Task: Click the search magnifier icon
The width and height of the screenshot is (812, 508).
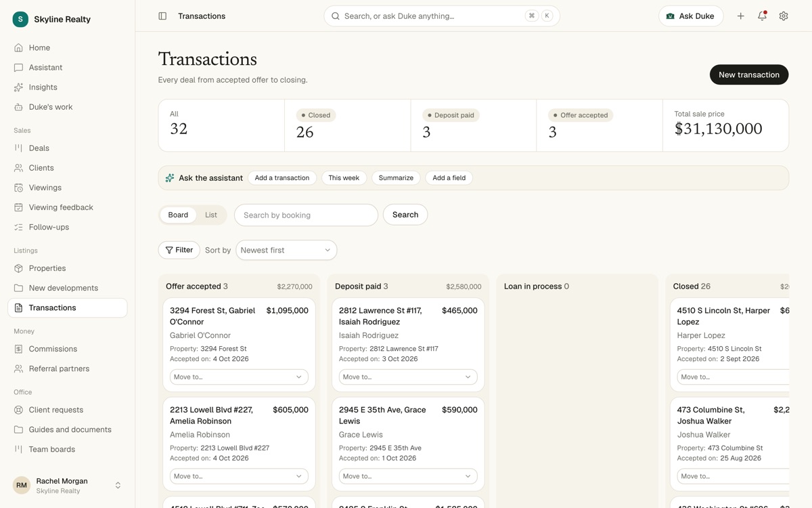Action: [336, 16]
